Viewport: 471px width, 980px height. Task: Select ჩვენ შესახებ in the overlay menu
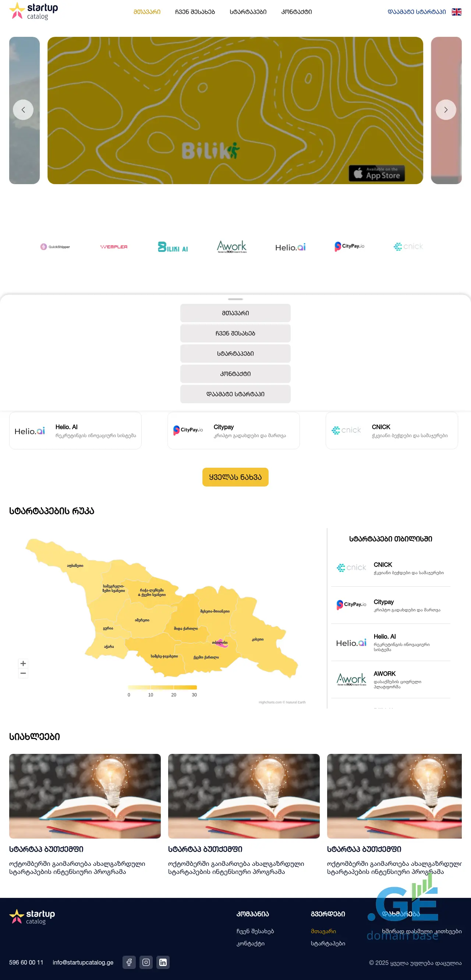235,333
